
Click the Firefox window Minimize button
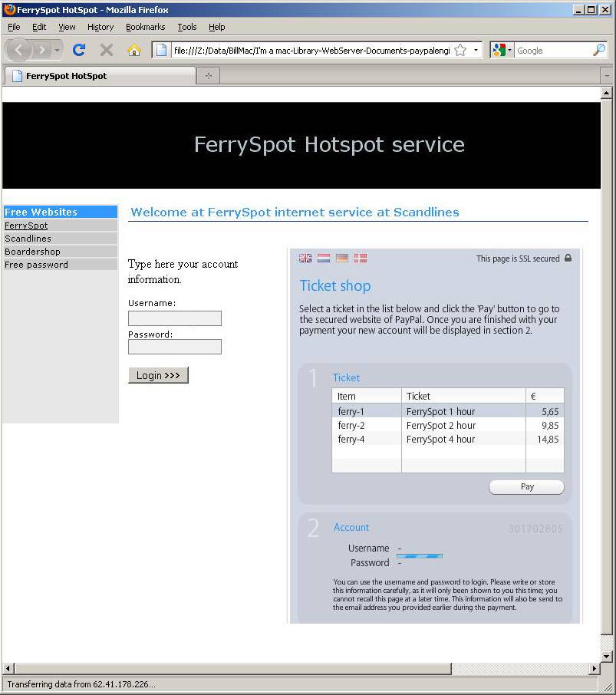point(578,9)
